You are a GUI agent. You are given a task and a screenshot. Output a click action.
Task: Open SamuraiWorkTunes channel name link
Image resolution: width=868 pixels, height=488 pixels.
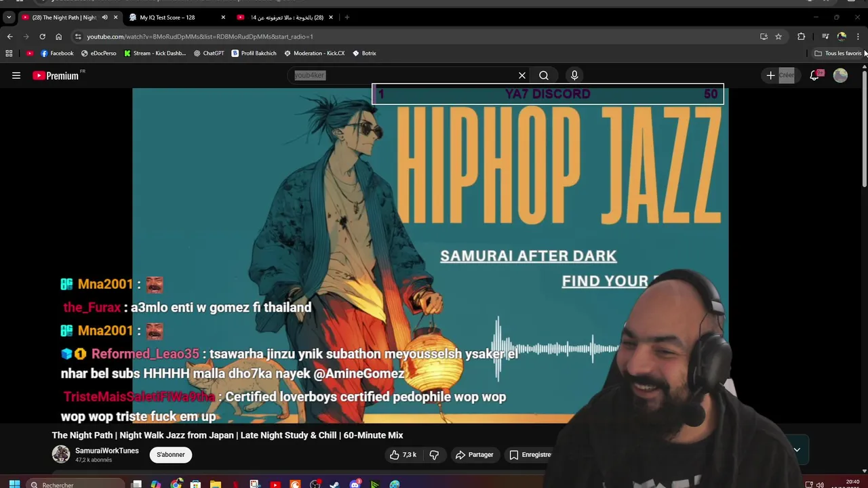pos(107,451)
